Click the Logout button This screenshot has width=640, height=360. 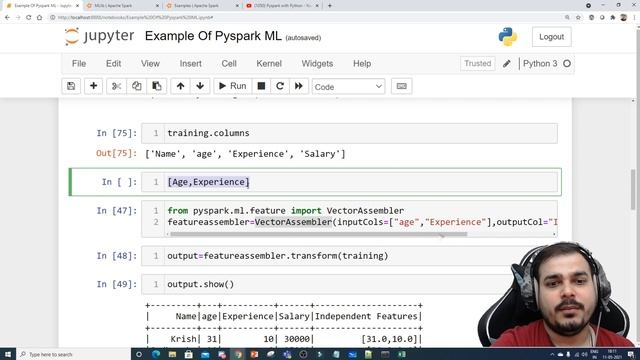pyautogui.click(x=551, y=37)
